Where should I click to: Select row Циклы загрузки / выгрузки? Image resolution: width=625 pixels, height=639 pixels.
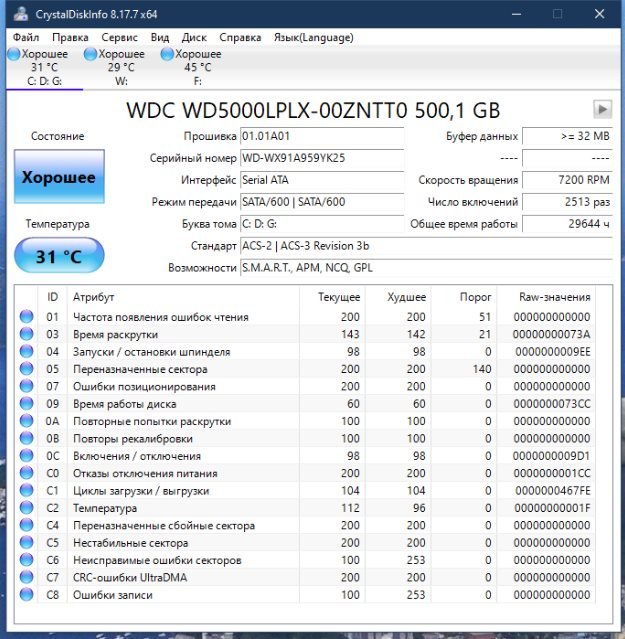coord(306,491)
